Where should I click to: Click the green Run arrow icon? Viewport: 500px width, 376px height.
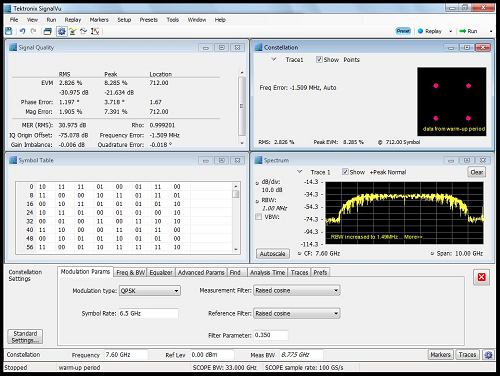click(462, 31)
